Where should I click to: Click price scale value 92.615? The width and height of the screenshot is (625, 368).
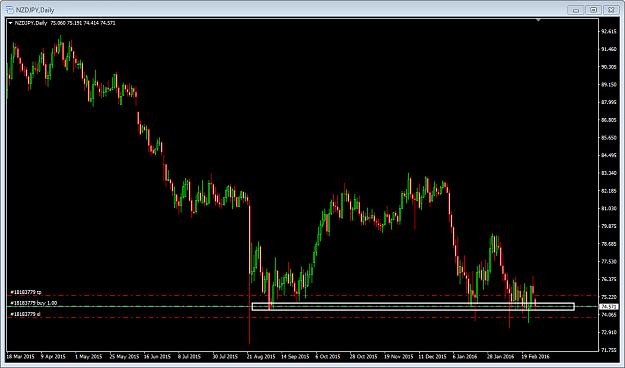click(x=609, y=31)
